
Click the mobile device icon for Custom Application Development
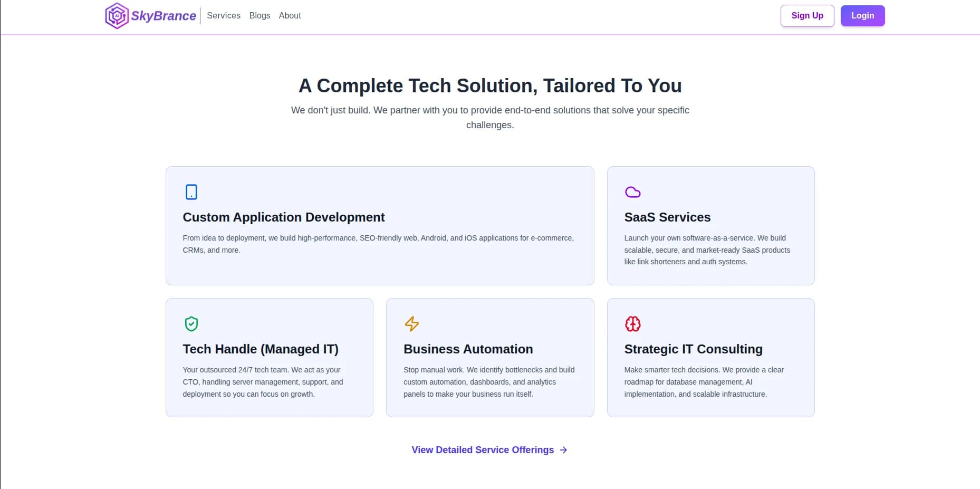(x=191, y=192)
